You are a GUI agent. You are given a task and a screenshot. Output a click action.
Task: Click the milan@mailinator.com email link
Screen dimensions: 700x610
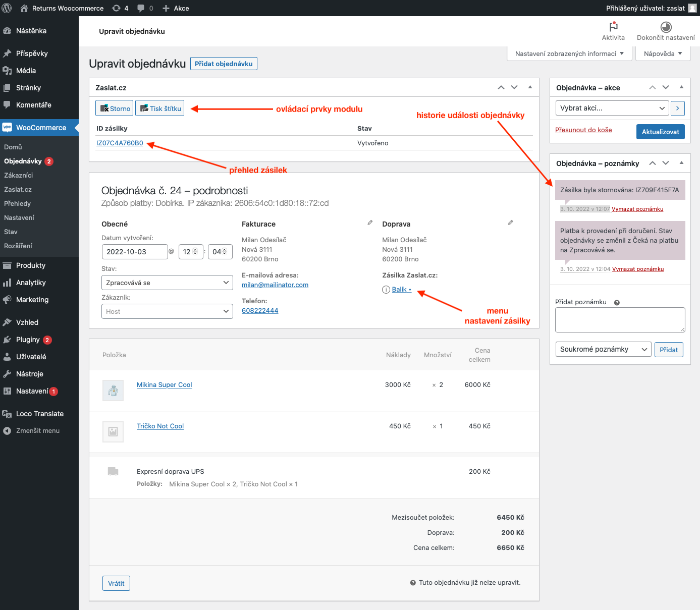[275, 285]
